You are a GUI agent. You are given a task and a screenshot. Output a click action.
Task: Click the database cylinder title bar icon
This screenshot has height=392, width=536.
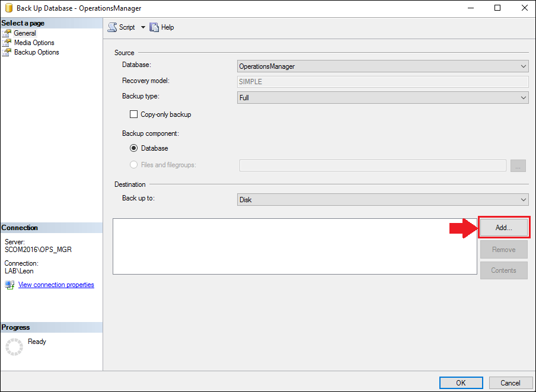8,8
